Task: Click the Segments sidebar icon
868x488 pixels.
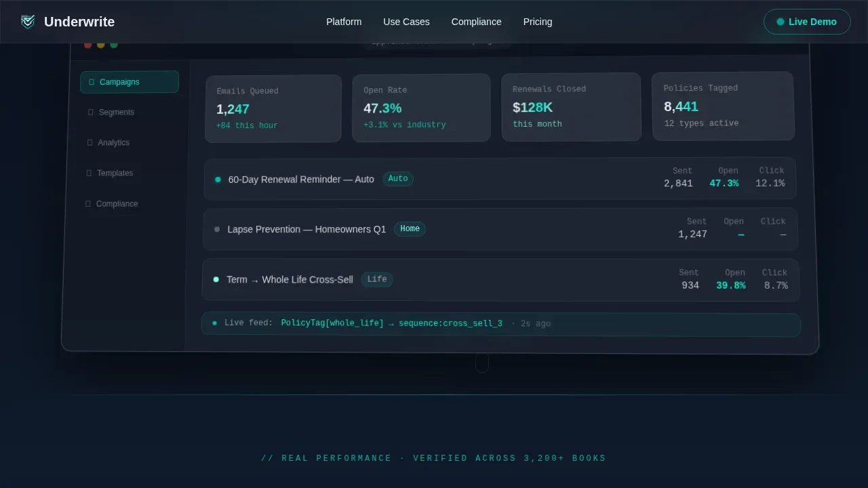Action: point(91,113)
